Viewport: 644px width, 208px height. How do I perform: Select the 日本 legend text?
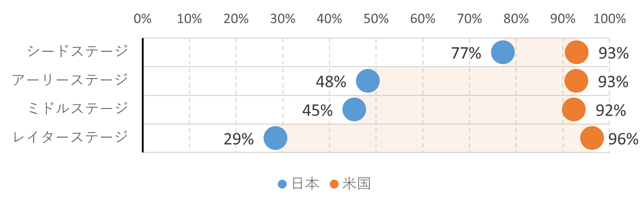(x=306, y=184)
